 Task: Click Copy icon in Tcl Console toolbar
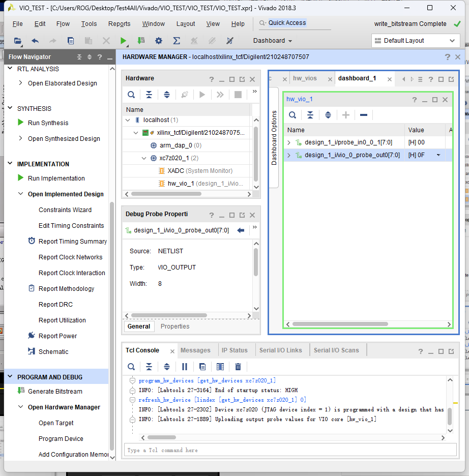coord(202,367)
